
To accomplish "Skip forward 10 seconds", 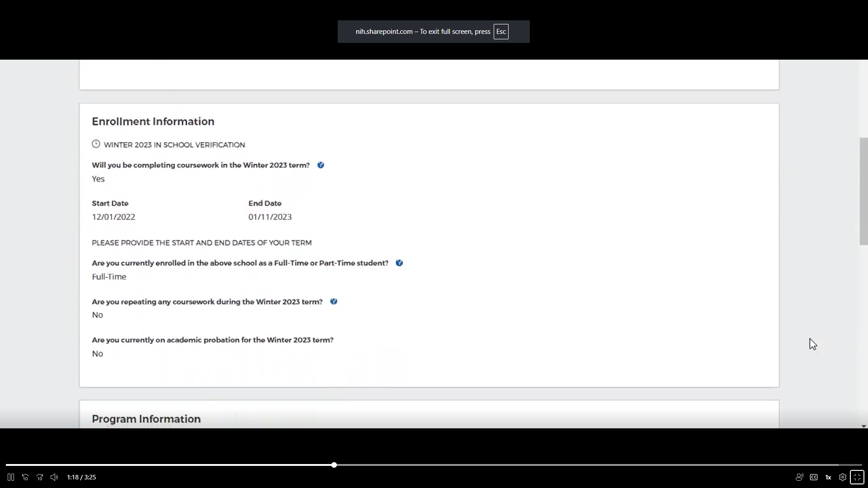I will pyautogui.click(x=40, y=477).
